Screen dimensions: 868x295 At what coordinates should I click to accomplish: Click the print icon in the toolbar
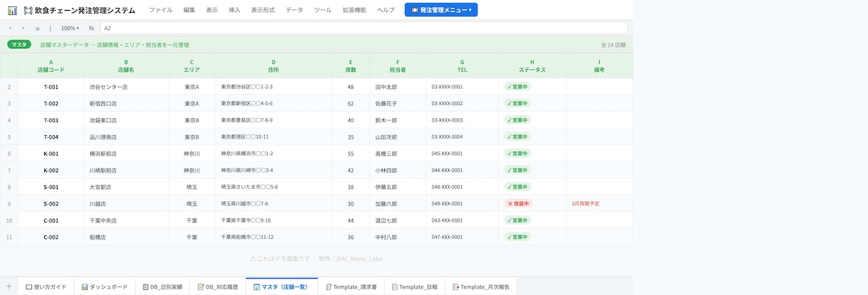(37, 28)
